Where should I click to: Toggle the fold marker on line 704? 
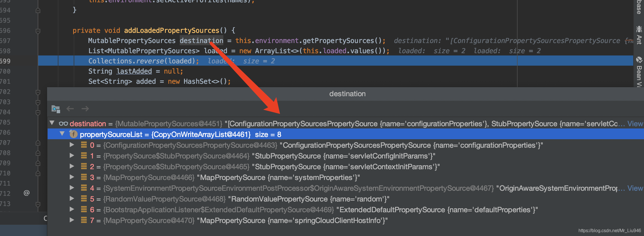pos(38,112)
